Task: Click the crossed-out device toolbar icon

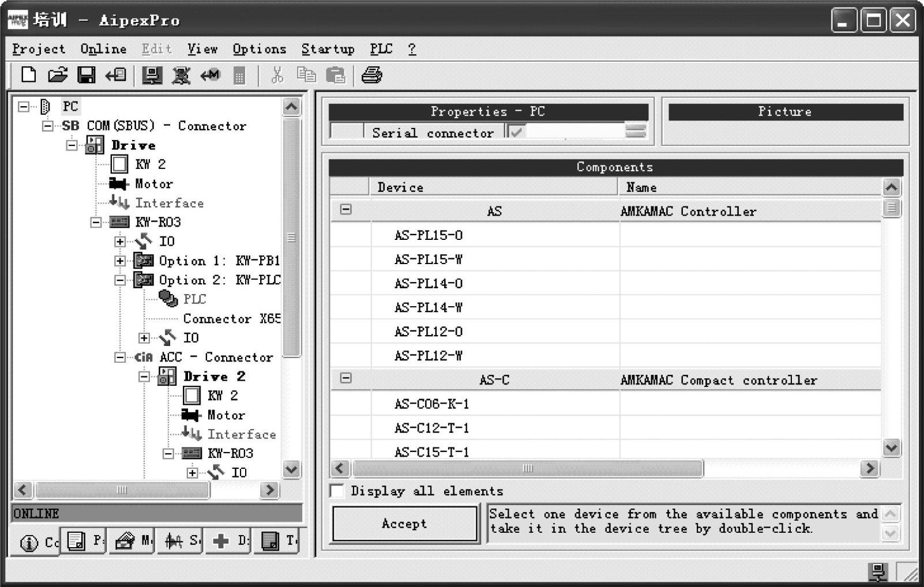Action: tap(181, 75)
